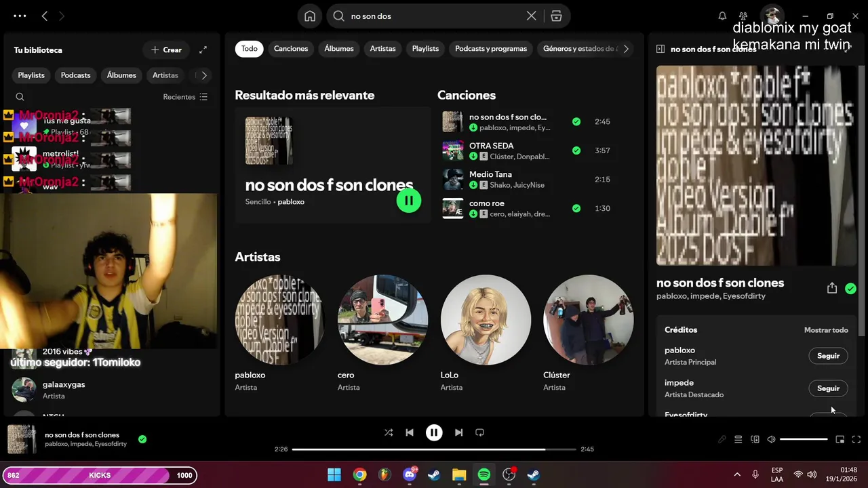Show hidden system tray icons
Screen dimensions: 868x488
(737, 475)
